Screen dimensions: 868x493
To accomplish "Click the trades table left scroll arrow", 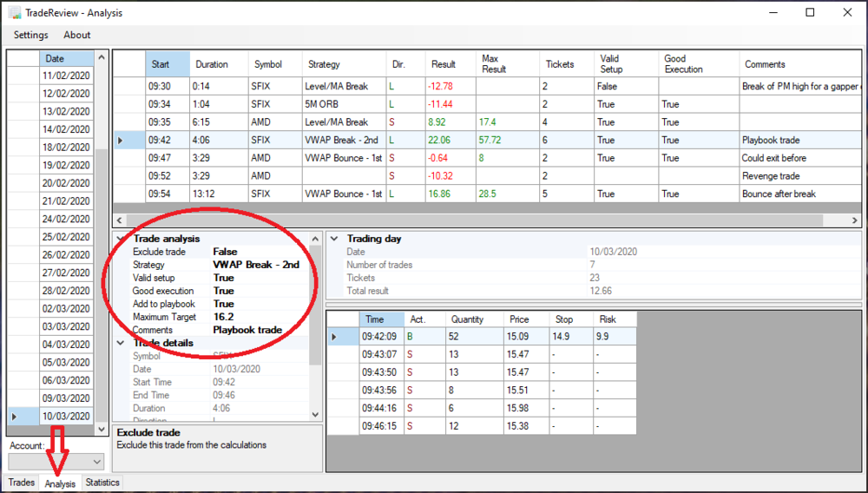I will [x=120, y=220].
